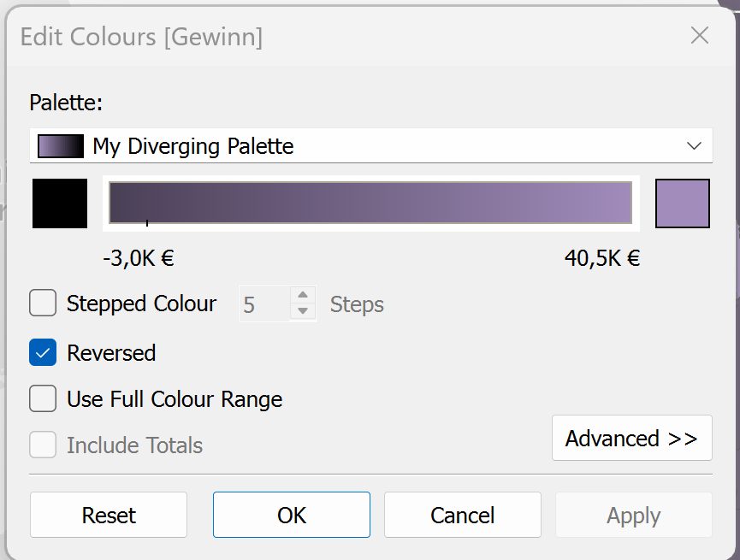Image resolution: width=740 pixels, height=560 pixels.
Task: Close the Edit Colours dialog
Action: [700, 35]
